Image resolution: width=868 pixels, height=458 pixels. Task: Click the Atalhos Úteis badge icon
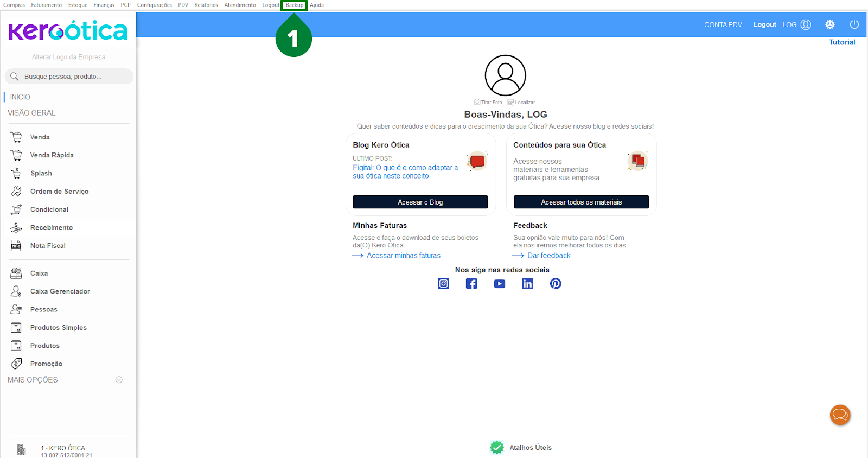tap(497, 447)
